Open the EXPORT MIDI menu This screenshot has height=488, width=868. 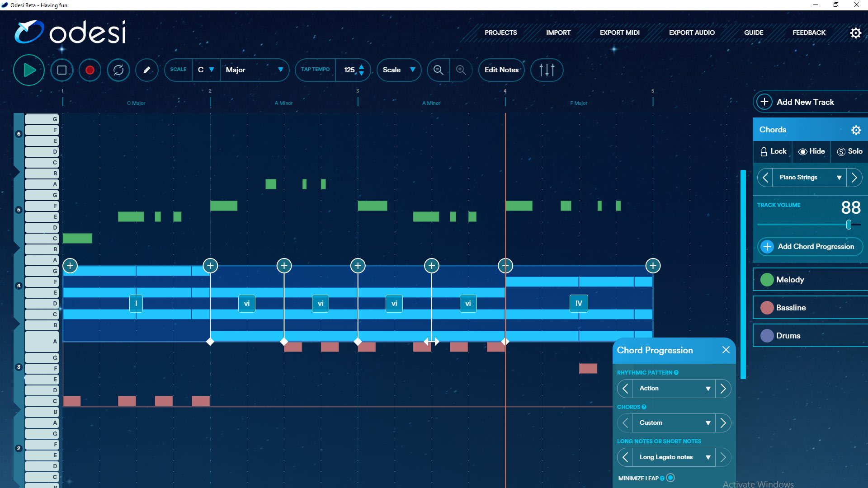[619, 33]
